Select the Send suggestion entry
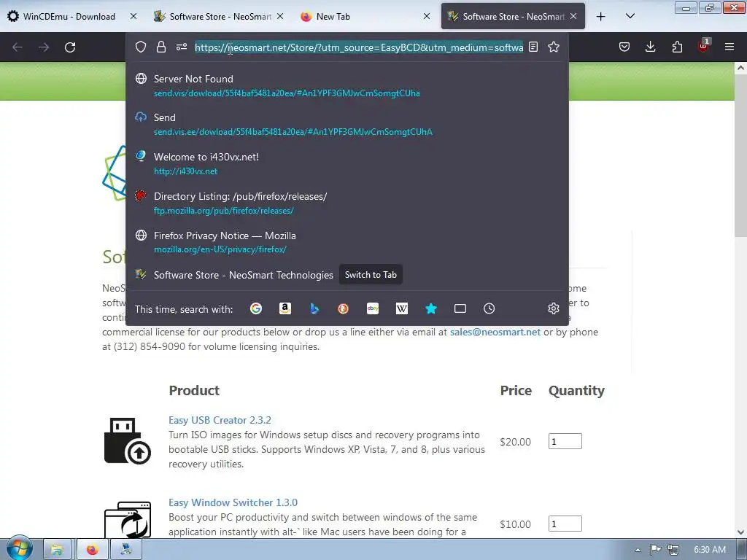 point(347,125)
